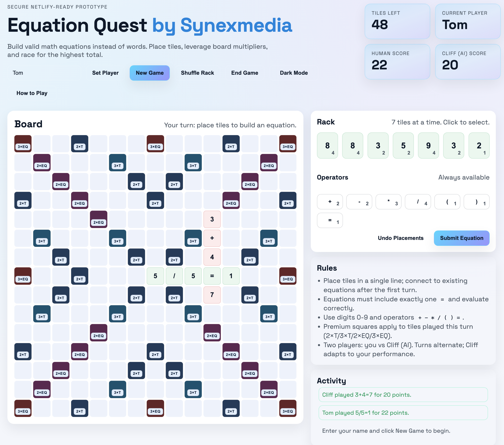
Task: Start a New Game
Action: point(149,73)
